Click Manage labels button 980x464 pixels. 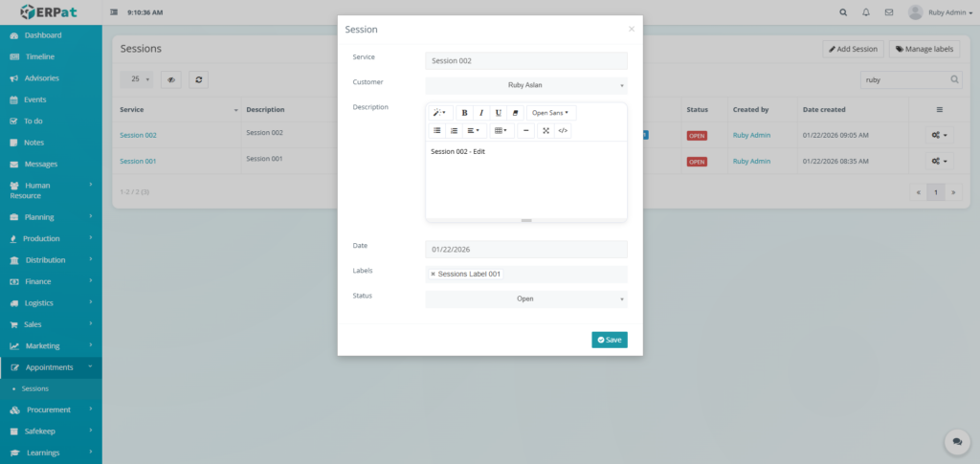click(x=924, y=49)
